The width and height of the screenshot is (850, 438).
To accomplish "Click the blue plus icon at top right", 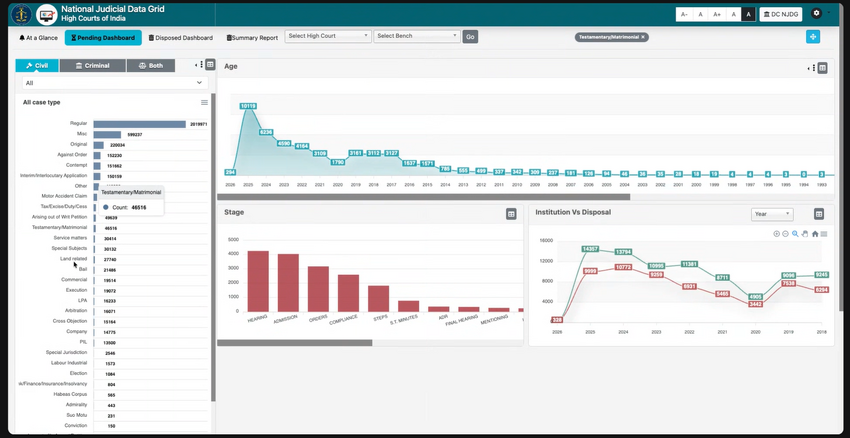I will 813,37.
